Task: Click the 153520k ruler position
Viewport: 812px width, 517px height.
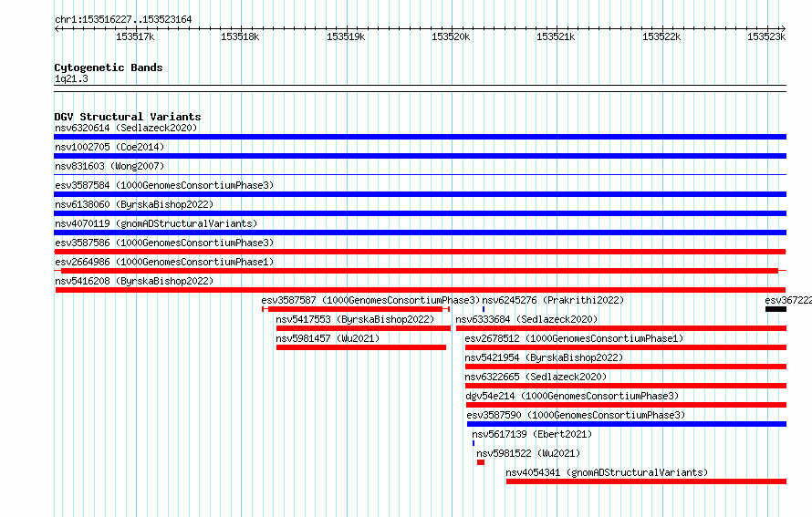Action: 451,36
